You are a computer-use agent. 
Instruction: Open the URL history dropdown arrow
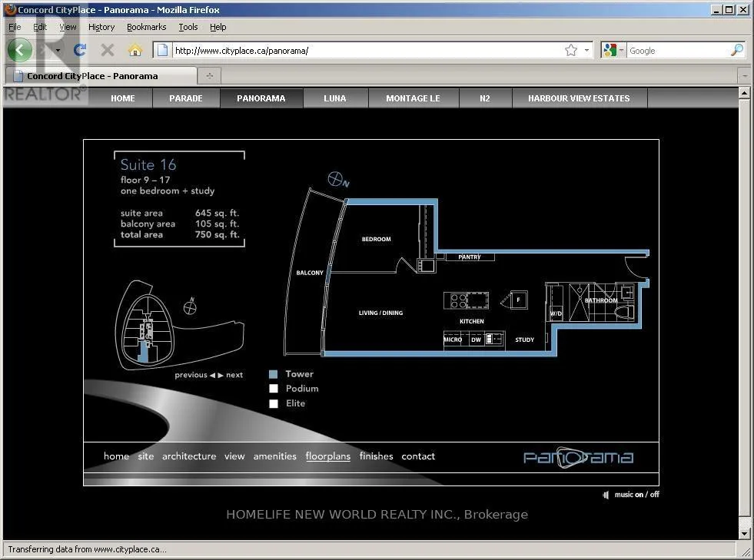[586, 51]
